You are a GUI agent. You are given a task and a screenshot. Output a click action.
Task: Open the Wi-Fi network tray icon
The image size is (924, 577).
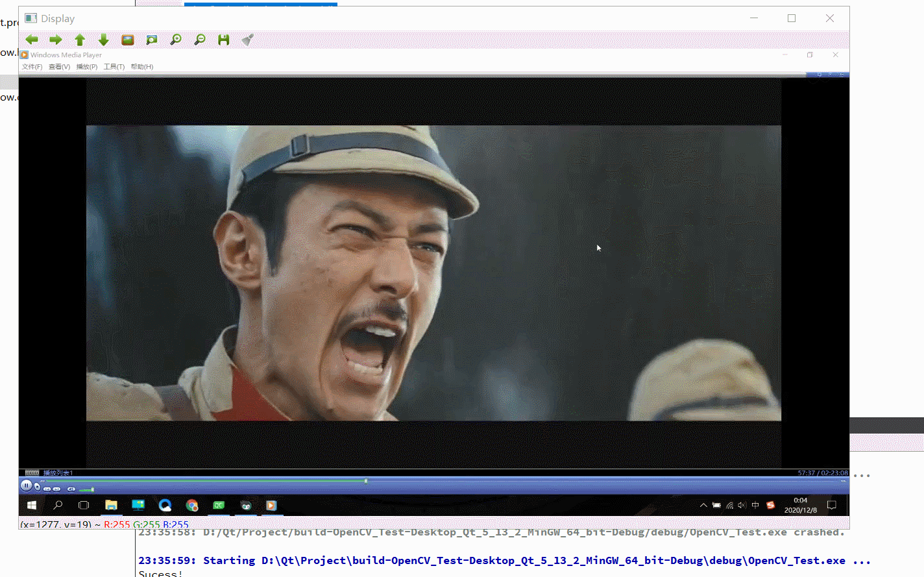pyautogui.click(x=730, y=505)
